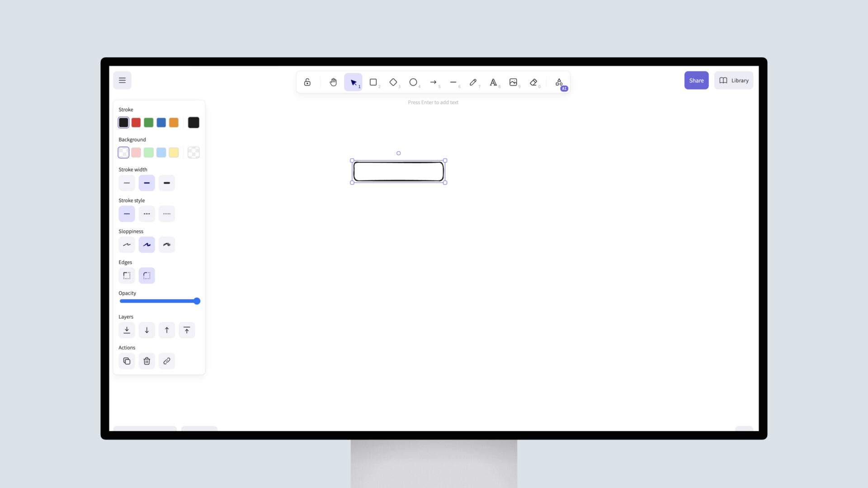Screen dimensions: 868x488
Task: Choose red stroke color
Action: coord(136,122)
